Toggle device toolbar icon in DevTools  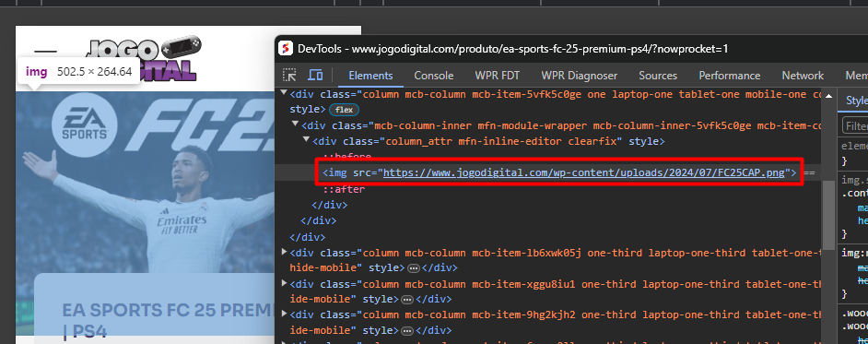[x=315, y=76]
